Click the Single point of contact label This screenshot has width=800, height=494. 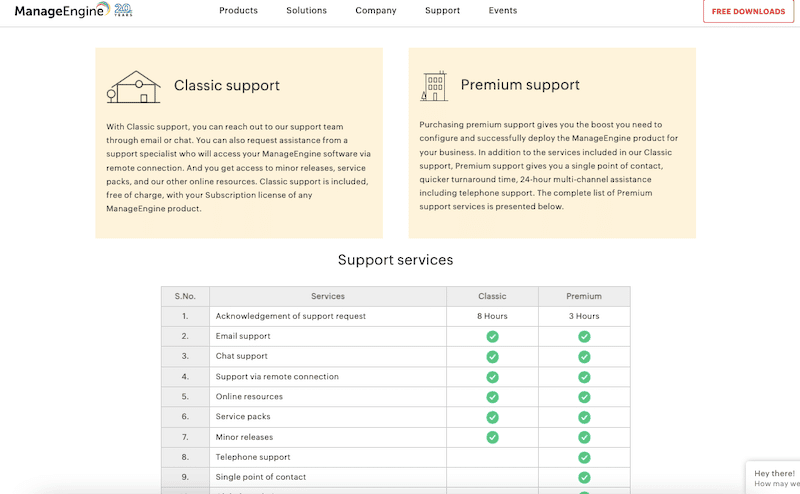(x=261, y=477)
